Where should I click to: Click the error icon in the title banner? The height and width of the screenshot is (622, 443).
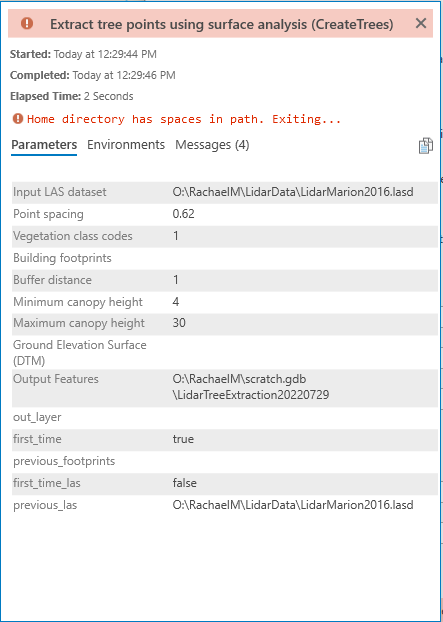click(x=27, y=24)
